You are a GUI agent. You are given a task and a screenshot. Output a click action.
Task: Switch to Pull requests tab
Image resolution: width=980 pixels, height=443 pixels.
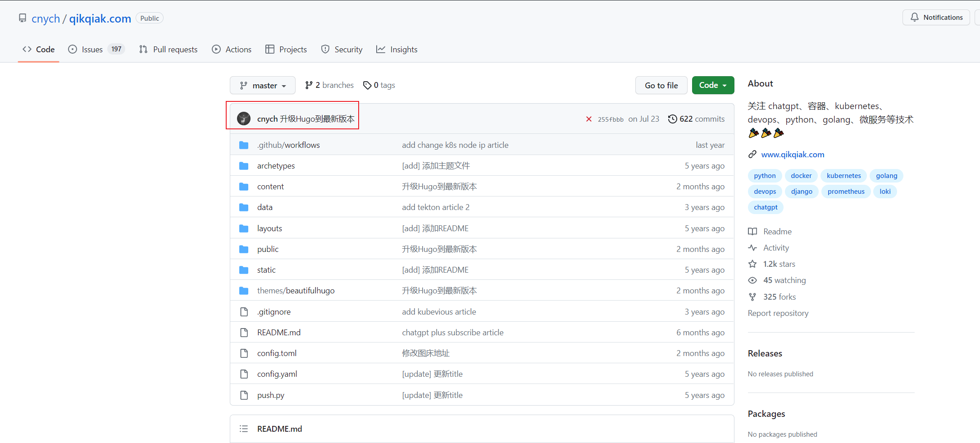[169, 50]
